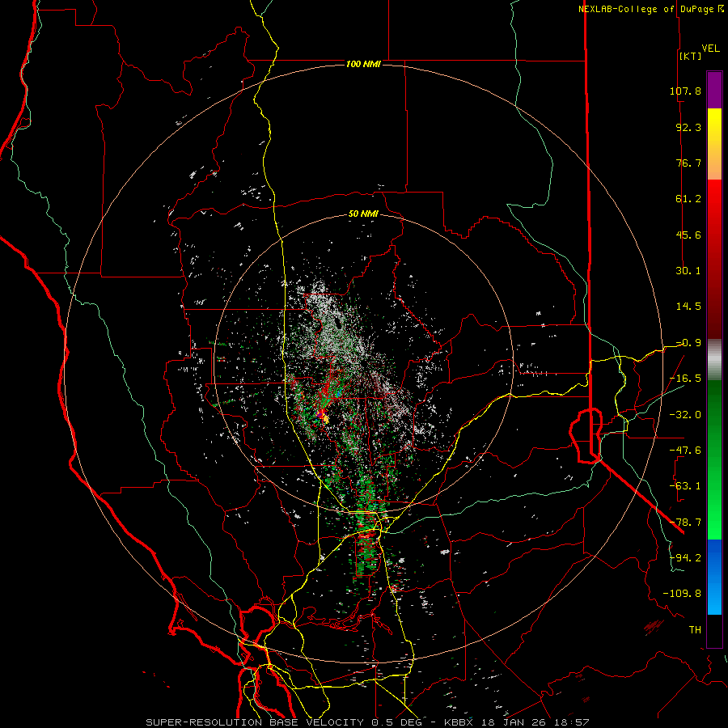Screen dimensions: 728x728
Task: Pick the bright green color bar segment
Action: tap(714, 520)
